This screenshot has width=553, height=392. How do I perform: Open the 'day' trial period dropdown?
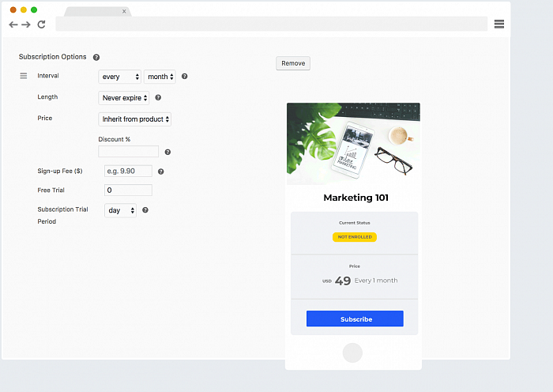120,211
